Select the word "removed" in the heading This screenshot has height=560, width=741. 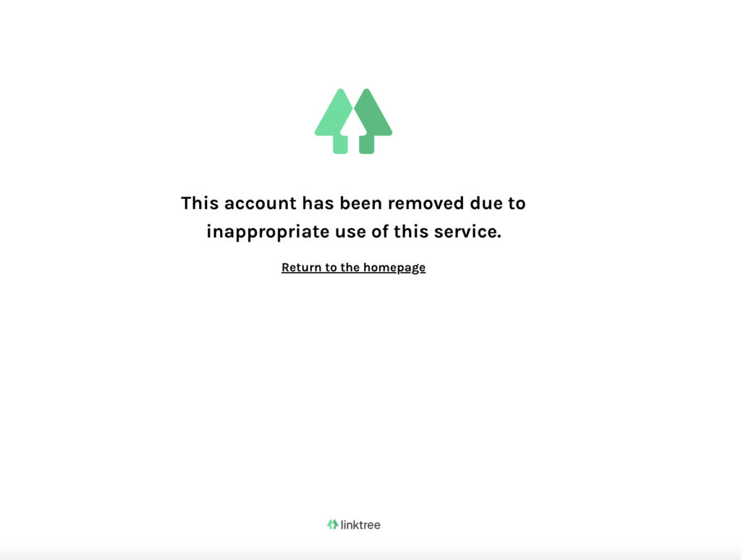[426, 203]
